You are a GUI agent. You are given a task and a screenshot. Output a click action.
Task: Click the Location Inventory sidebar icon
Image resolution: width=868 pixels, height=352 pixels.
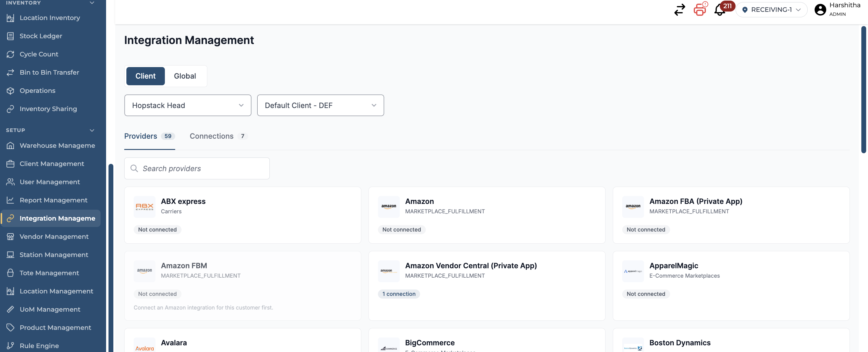click(10, 18)
